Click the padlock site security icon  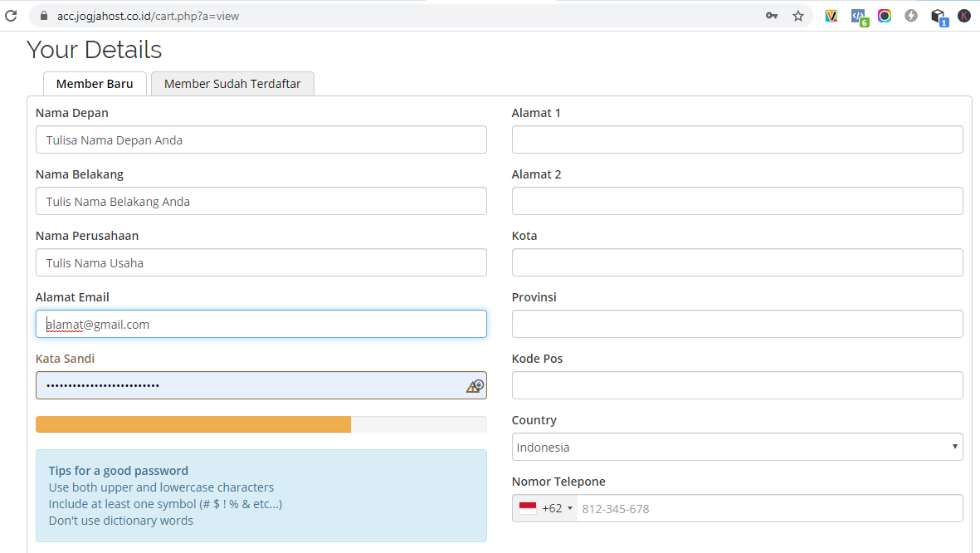point(45,16)
